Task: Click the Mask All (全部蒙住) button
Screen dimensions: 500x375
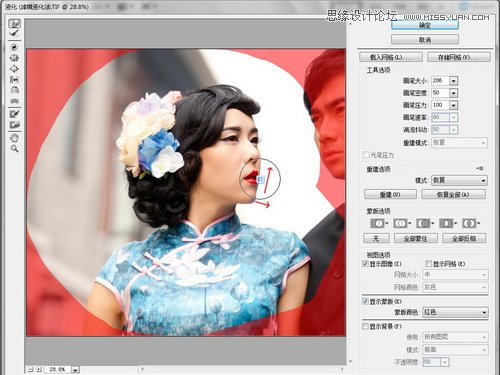Action: (416, 238)
